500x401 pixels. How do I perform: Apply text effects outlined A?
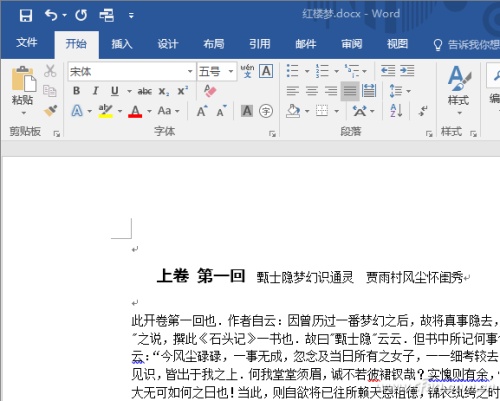(x=77, y=111)
